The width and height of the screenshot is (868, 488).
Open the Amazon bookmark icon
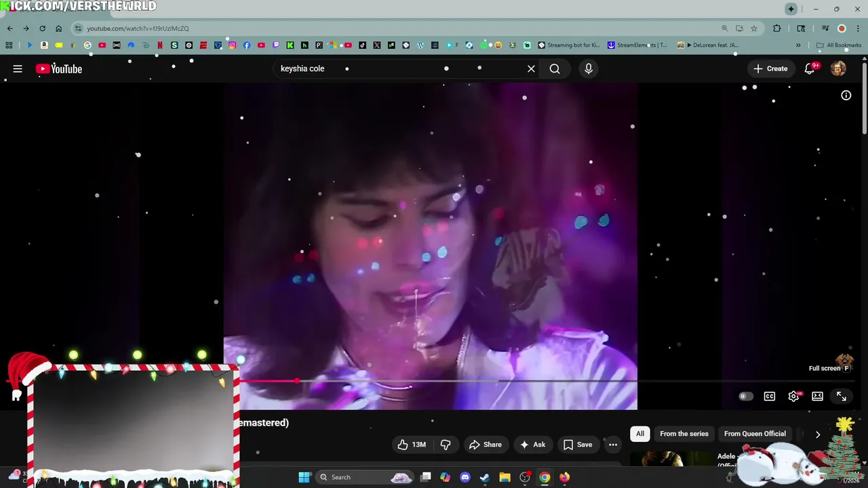[44, 45]
